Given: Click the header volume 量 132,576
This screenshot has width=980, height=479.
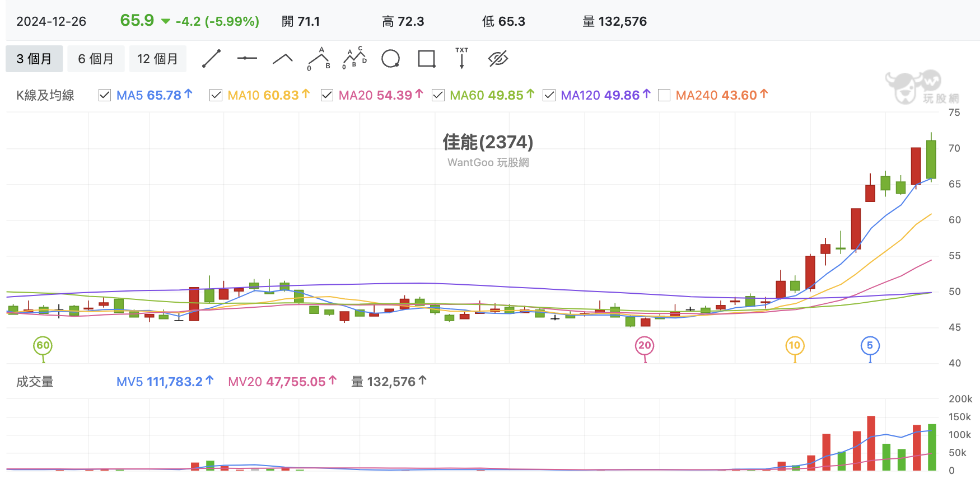Looking at the screenshot, I should (x=614, y=21).
